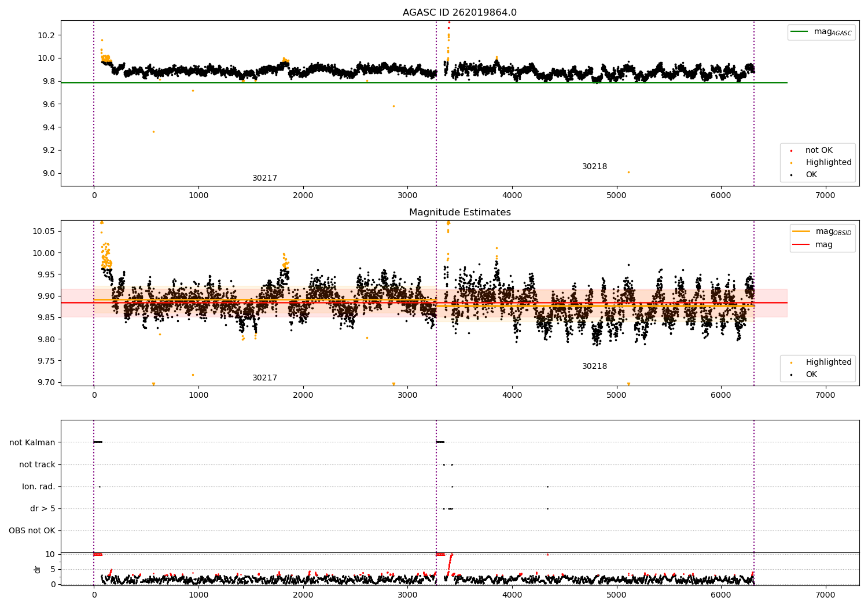Viewport: 868px width, 608px height.
Task: Click the 10.2 tick on top plot
Action: point(47,35)
